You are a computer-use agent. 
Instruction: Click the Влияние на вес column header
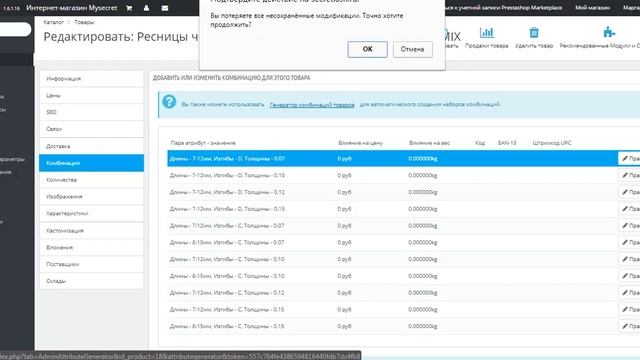pyautogui.click(x=429, y=143)
